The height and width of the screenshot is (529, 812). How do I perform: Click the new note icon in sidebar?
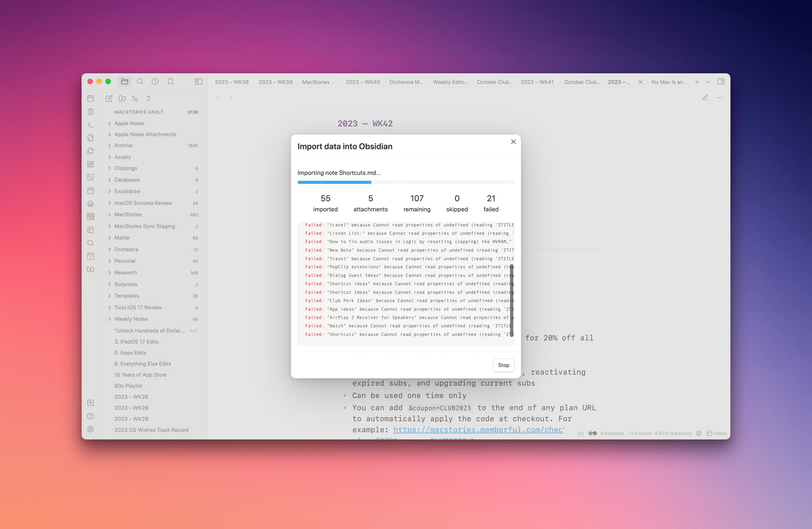(x=108, y=98)
